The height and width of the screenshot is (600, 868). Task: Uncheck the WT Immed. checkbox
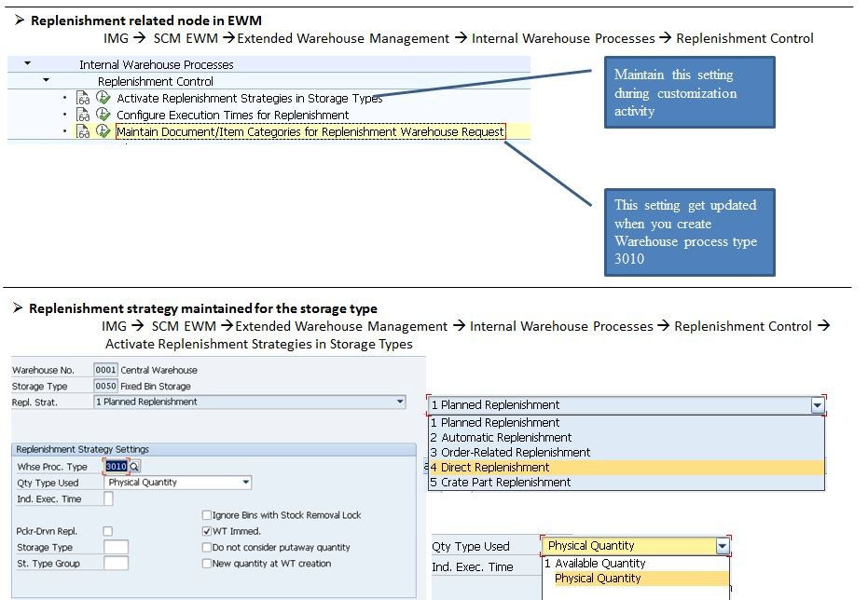coord(205,532)
